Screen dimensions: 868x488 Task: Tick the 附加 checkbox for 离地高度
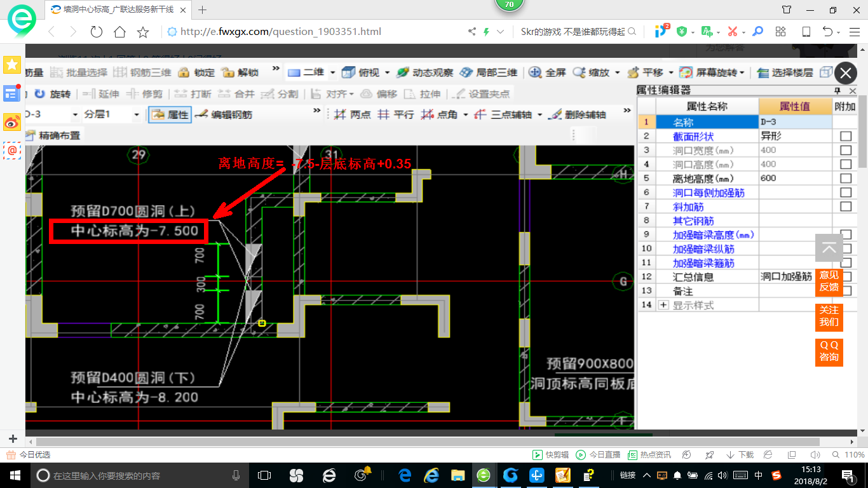click(846, 179)
